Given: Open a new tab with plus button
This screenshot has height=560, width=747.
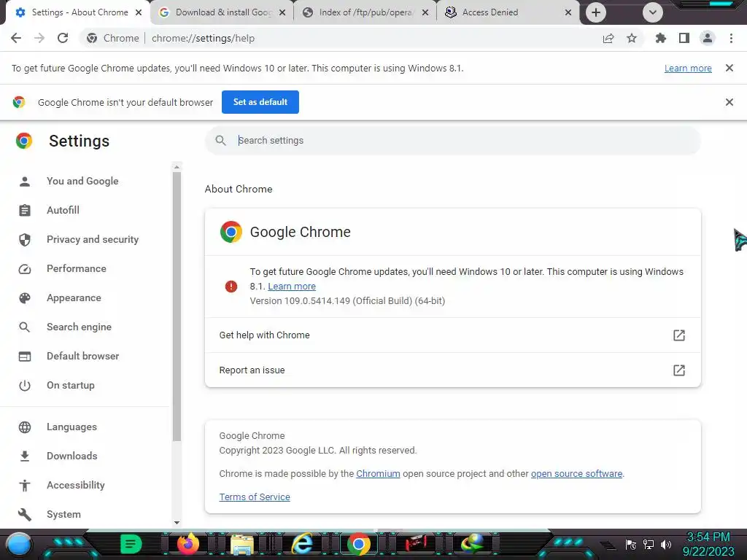Looking at the screenshot, I should (x=596, y=12).
